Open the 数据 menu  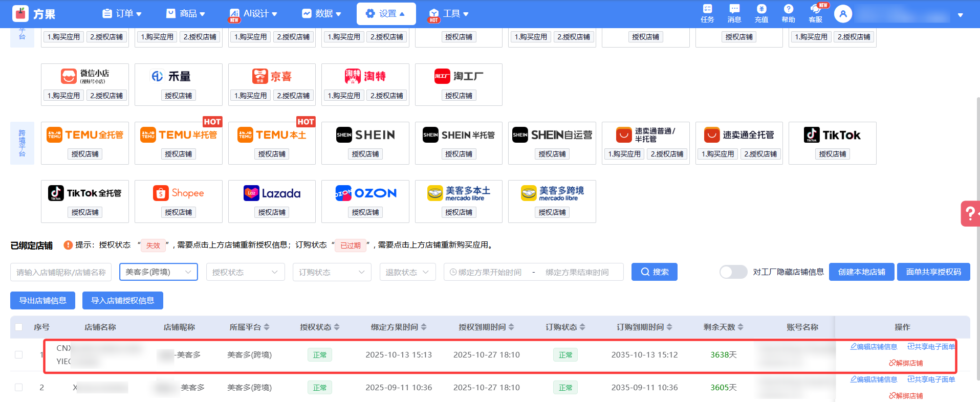pyautogui.click(x=321, y=14)
